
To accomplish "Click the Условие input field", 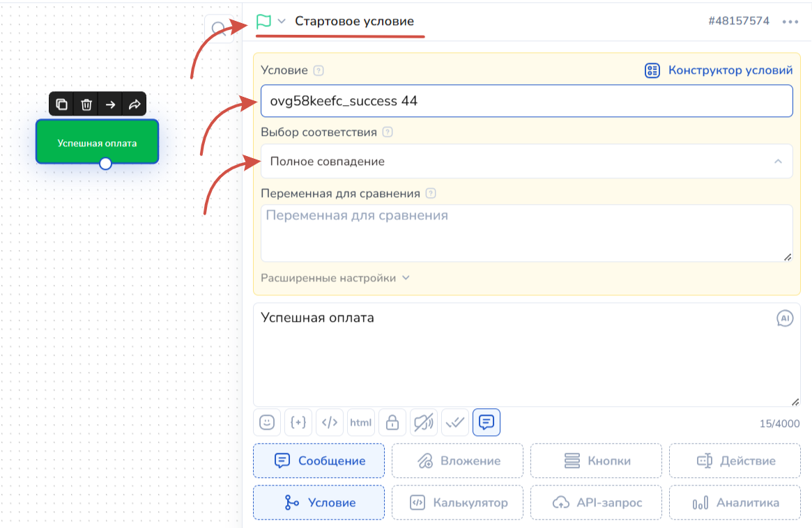I will pyautogui.click(x=526, y=101).
